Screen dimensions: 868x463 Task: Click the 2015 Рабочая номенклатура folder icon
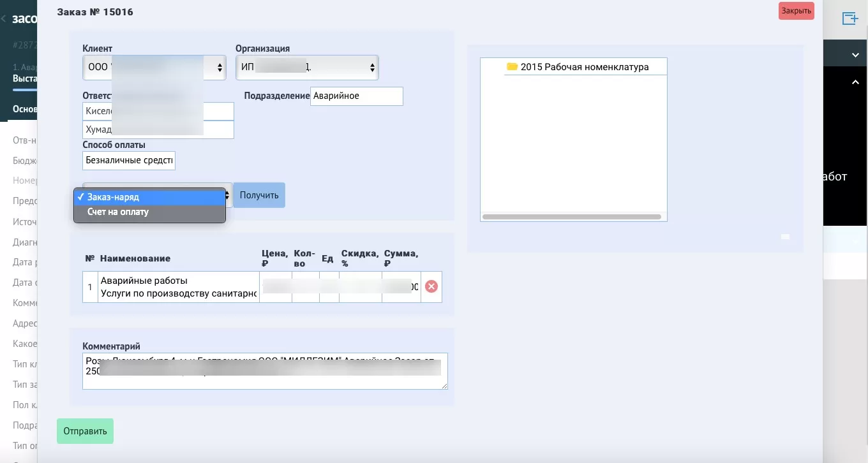coord(512,67)
